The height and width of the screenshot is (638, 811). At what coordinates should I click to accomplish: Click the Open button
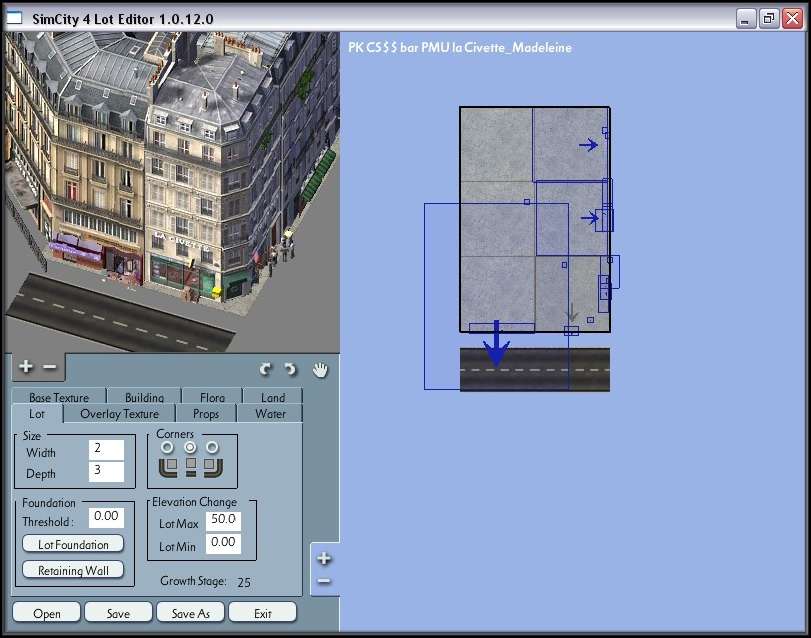point(47,613)
